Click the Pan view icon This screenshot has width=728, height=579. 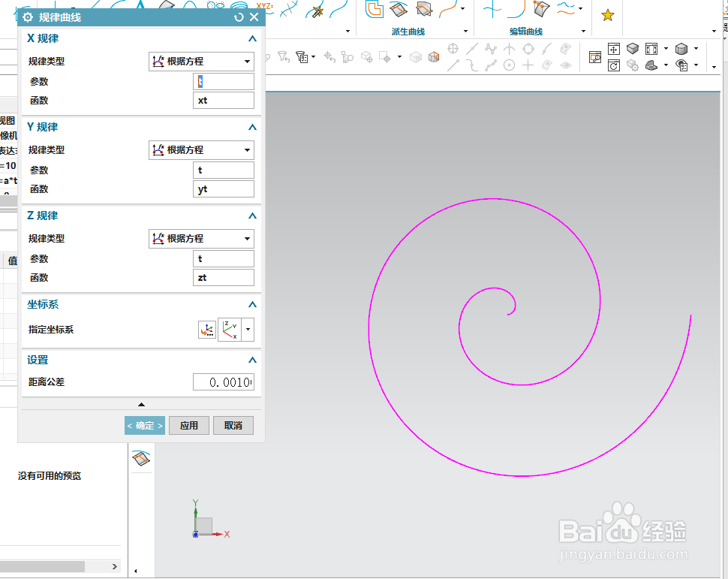[614, 49]
